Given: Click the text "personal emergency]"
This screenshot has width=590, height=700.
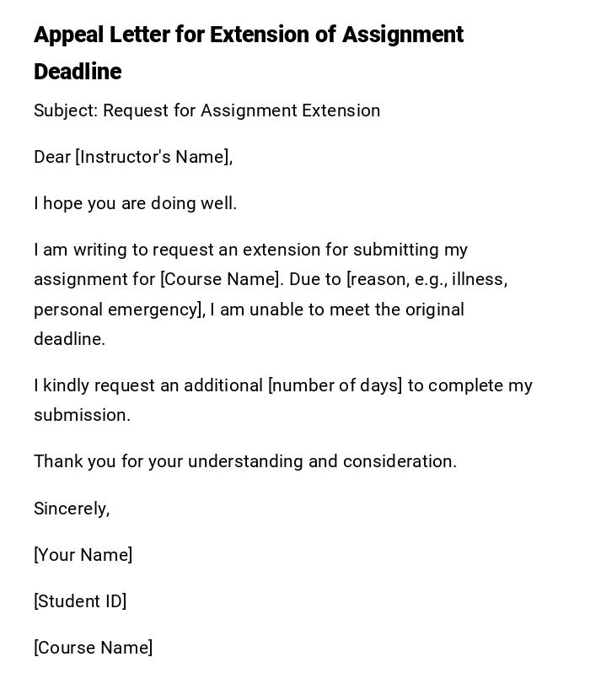Looking at the screenshot, I should (119, 310).
